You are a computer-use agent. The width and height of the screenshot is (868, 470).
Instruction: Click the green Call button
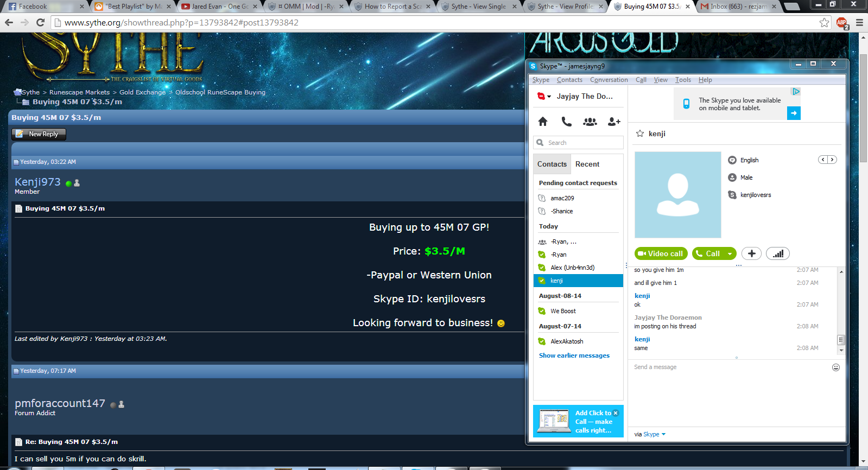tap(708, 253)
